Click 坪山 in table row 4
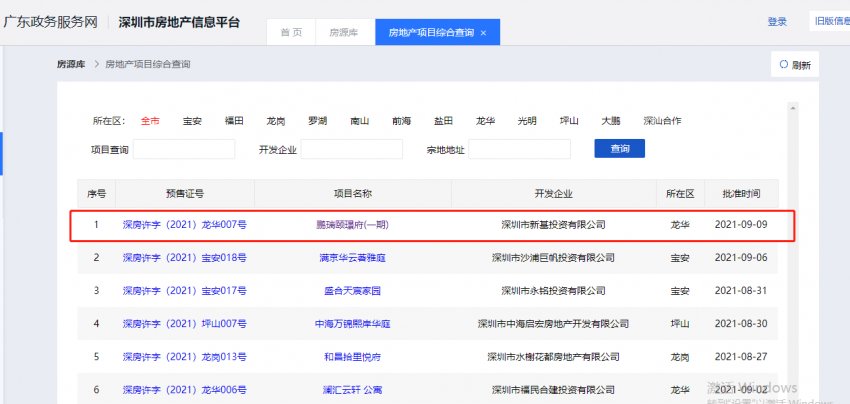The image size is (850, 404). (680, 324)
